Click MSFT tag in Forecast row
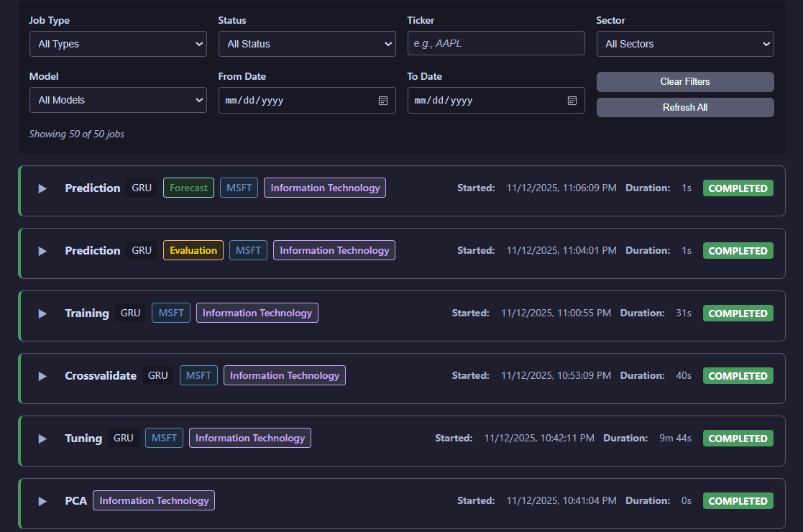Viewport: 803px width, 532px height. [239, 188]
